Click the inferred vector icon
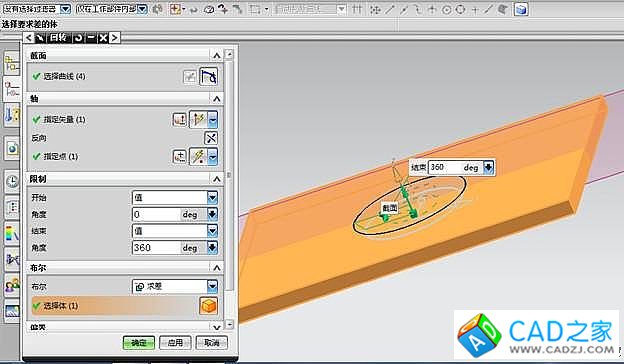This screenshot has height=364, width=624. click(199, 119)
